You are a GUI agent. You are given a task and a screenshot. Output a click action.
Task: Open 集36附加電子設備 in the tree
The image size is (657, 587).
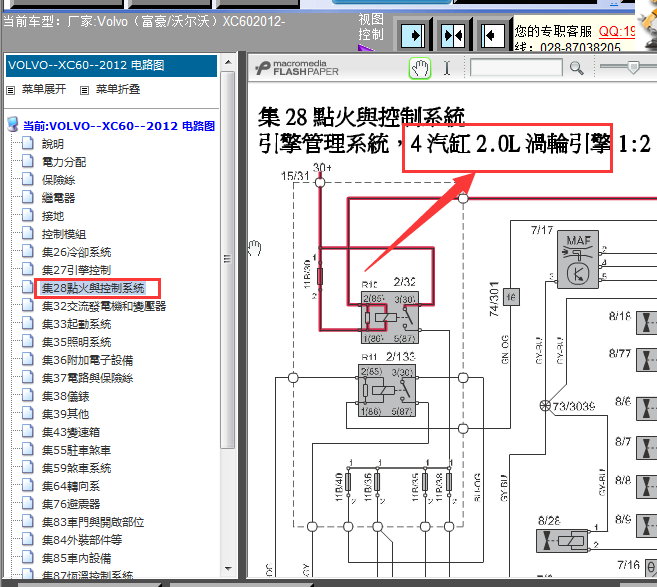pyautogui.click(x=87, y=360)
